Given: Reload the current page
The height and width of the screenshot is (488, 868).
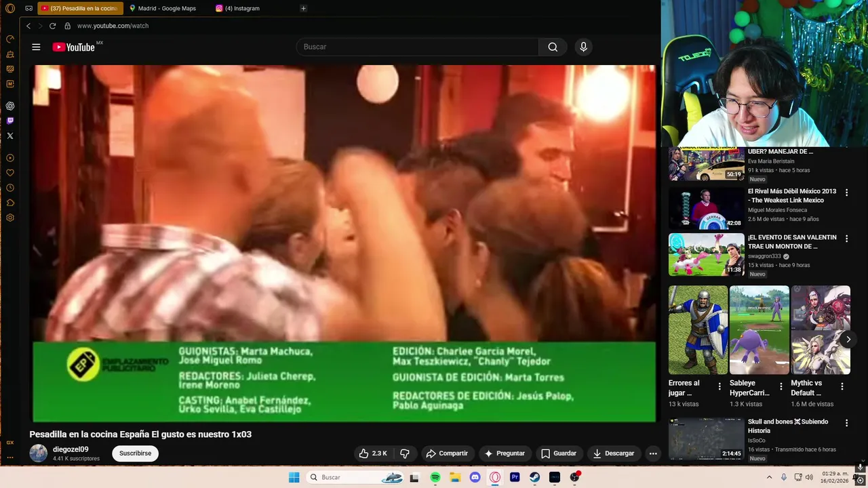Looking at the screenshot, I should (x=52, y=26).
